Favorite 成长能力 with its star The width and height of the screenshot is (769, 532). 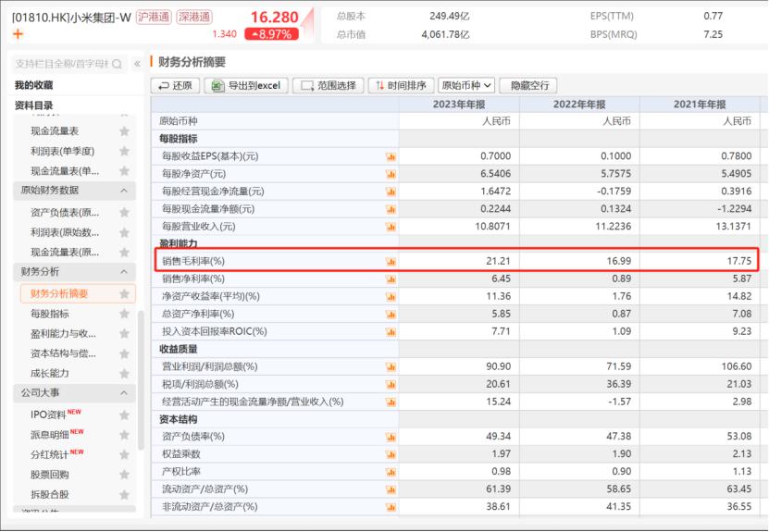click(125, 374)
